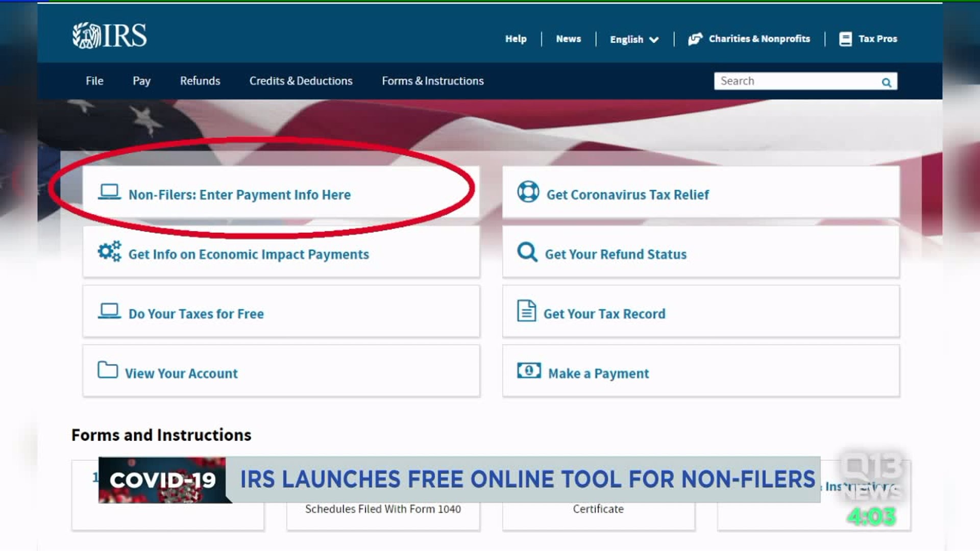Image resolution: width=980 pixels, height=551 pixels.
Task: Click into the Search input field
Action: coord(796,81)
